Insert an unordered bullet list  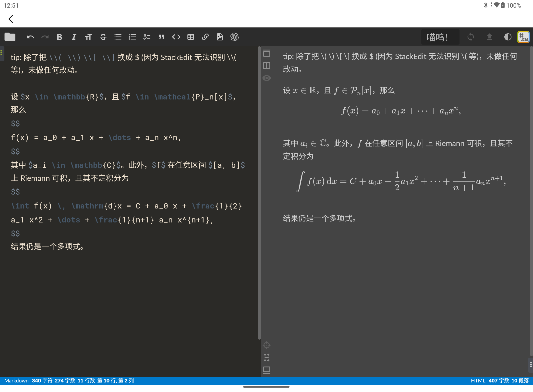(118, 37)
